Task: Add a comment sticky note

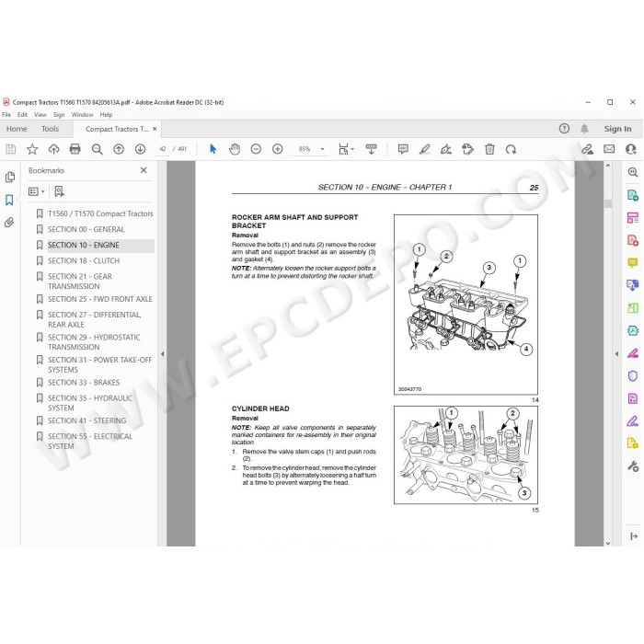Action: (403, 149)
